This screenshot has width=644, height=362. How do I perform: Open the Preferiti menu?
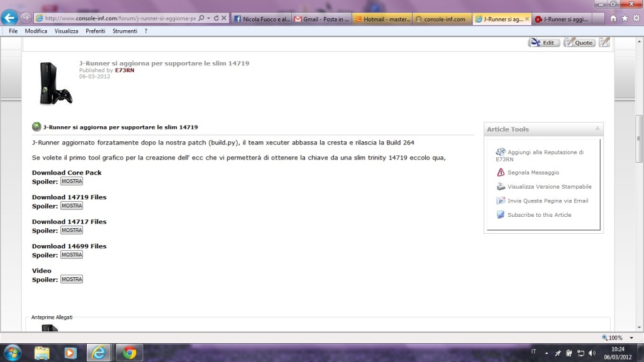point(96,31)
